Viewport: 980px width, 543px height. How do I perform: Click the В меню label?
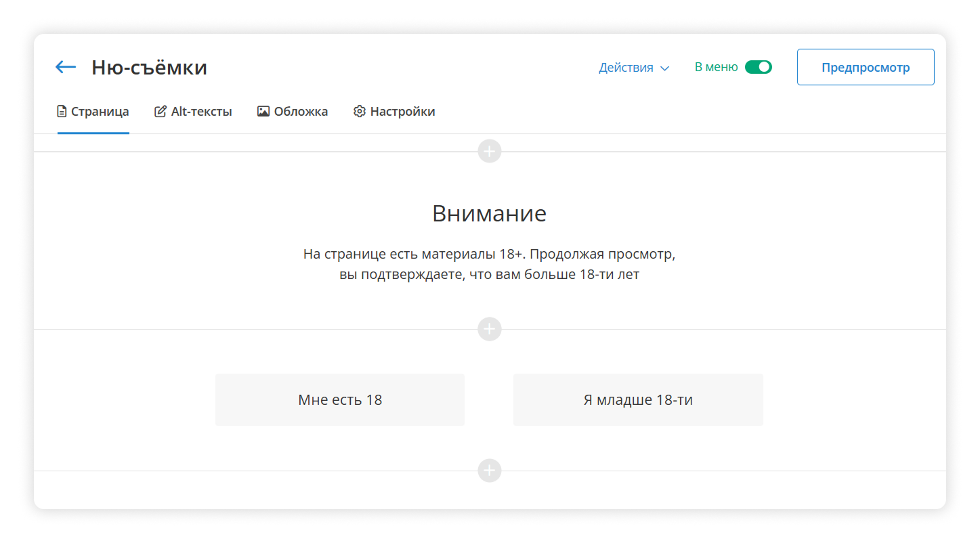point(716,67)
